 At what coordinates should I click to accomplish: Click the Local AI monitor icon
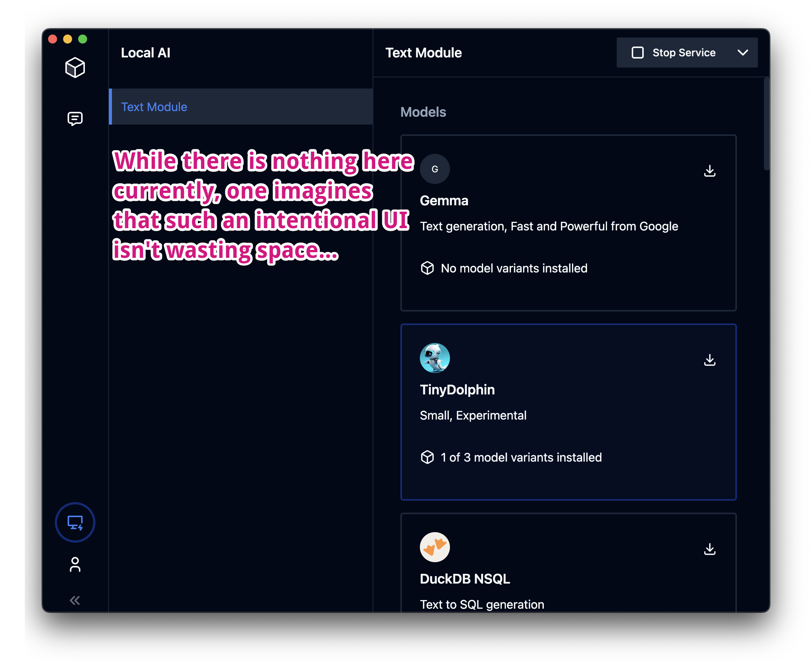point(75,522)
